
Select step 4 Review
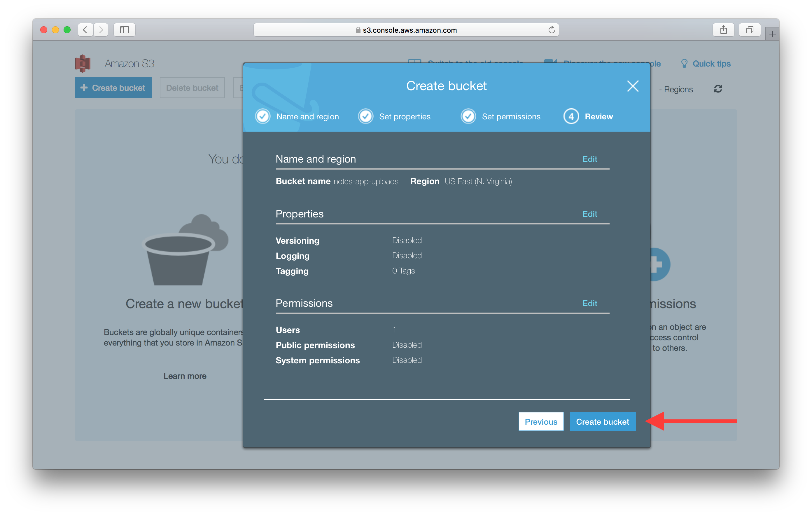[571, 116]
